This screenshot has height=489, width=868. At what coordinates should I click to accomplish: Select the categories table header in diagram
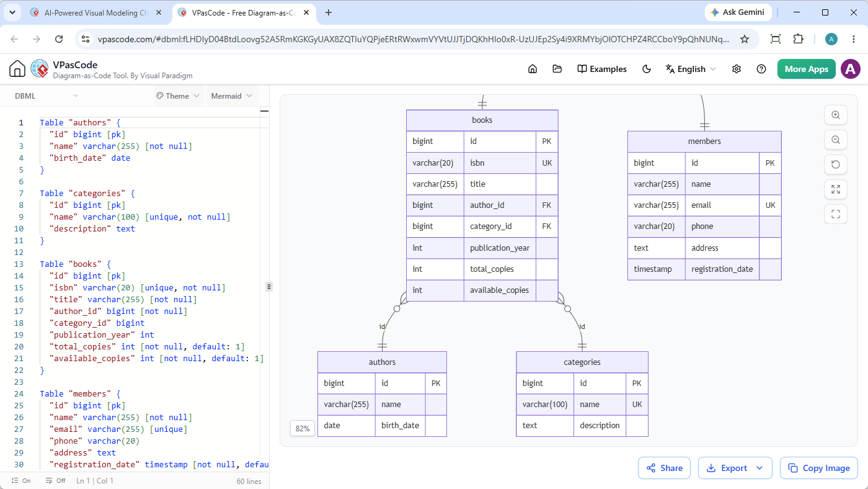pos(582,362)
